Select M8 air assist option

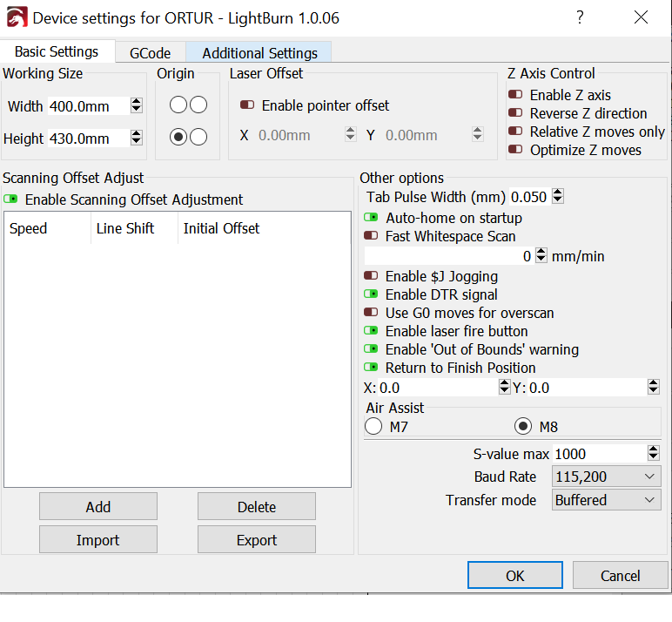point(523,426)
